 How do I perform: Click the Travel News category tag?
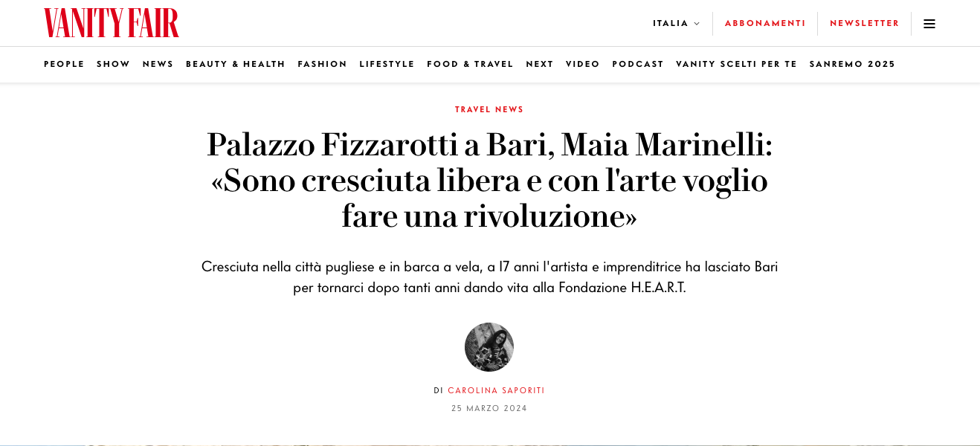pyautogui.click(x=489, y=110)
